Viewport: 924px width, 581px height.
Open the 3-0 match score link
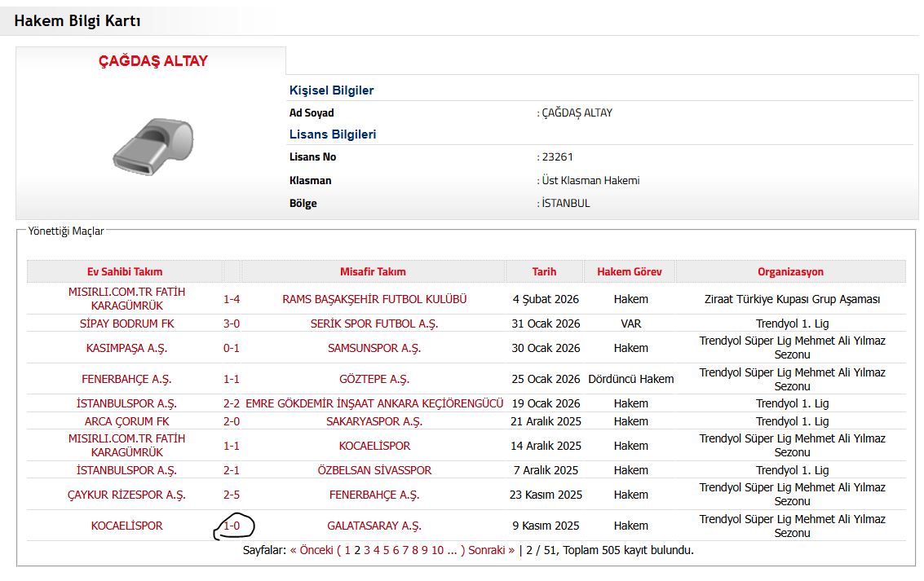[232, 324]
